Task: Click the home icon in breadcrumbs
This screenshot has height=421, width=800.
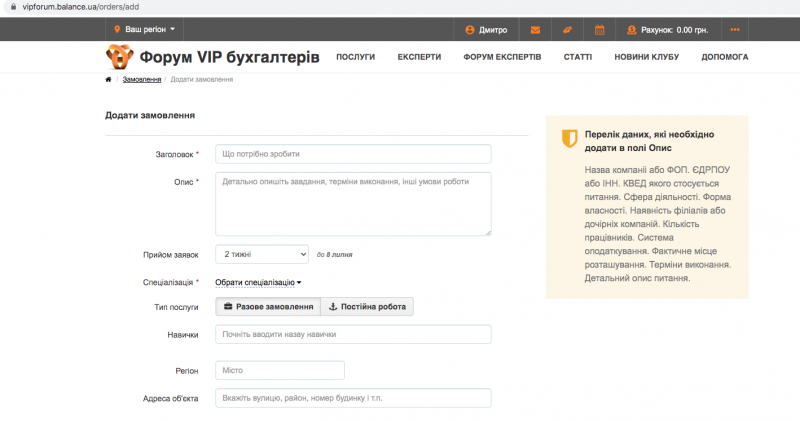Action: pos(107,79)
